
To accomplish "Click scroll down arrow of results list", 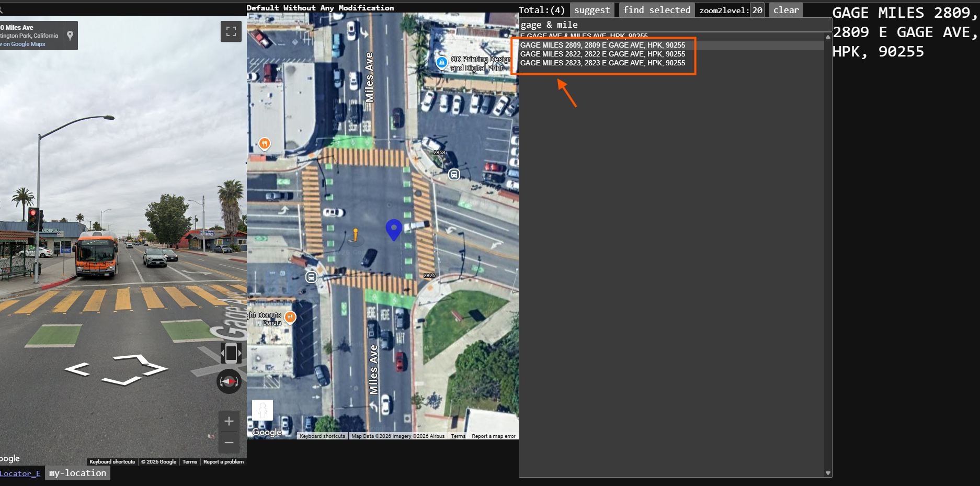I will click(x=828, y=473).
